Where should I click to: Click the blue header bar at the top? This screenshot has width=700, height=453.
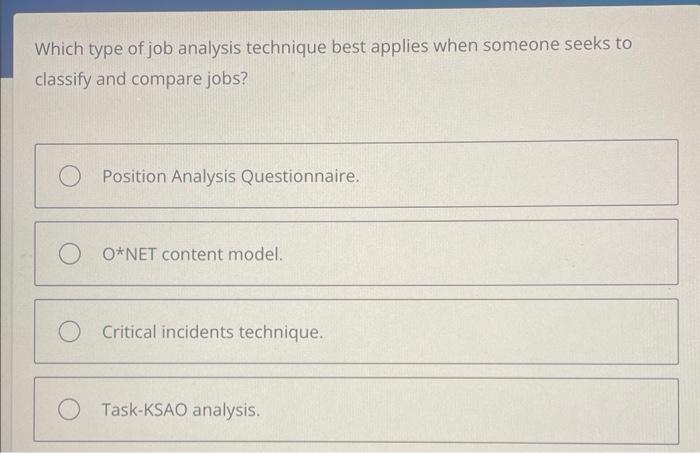click(350, 4)
